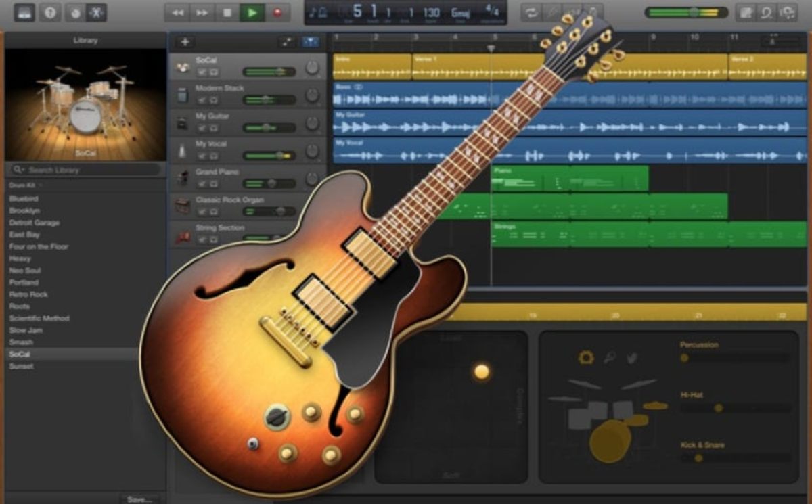Select the Modern Stack amp track icon
Image resolution: width=812 pixels, height=504 pixels.
(183, 95)
